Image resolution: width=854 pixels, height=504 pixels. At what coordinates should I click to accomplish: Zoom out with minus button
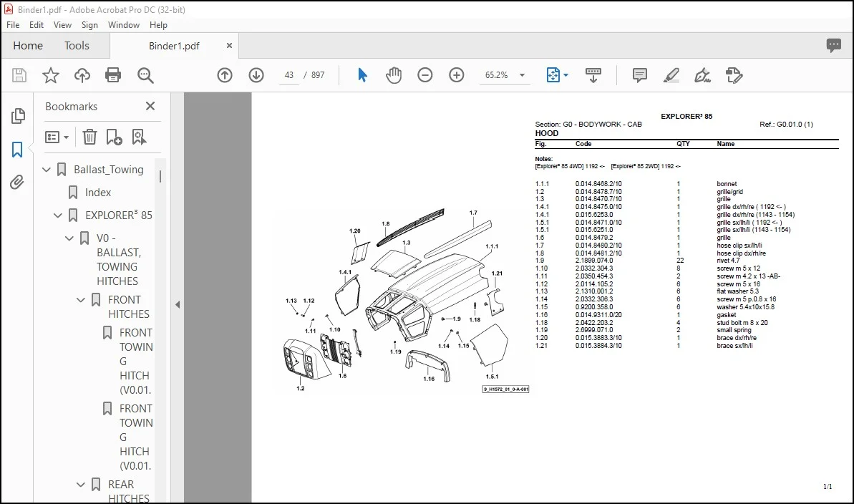(x=424, y=75)
